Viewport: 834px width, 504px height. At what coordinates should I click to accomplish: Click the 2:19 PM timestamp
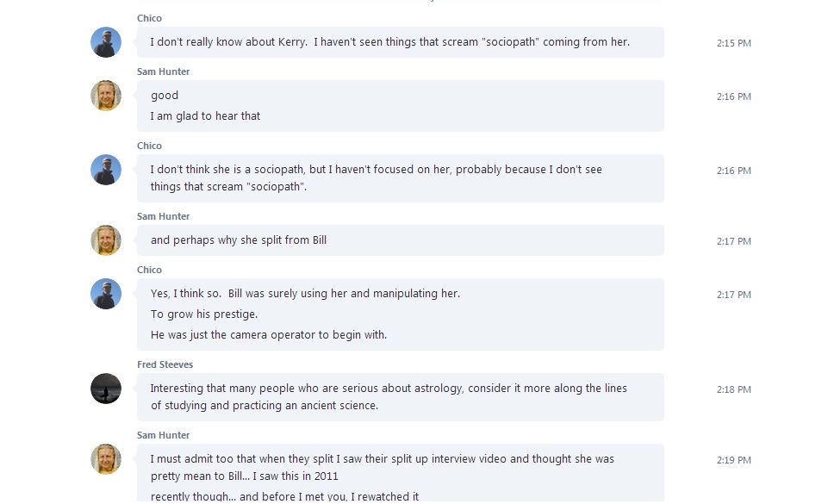733,460
